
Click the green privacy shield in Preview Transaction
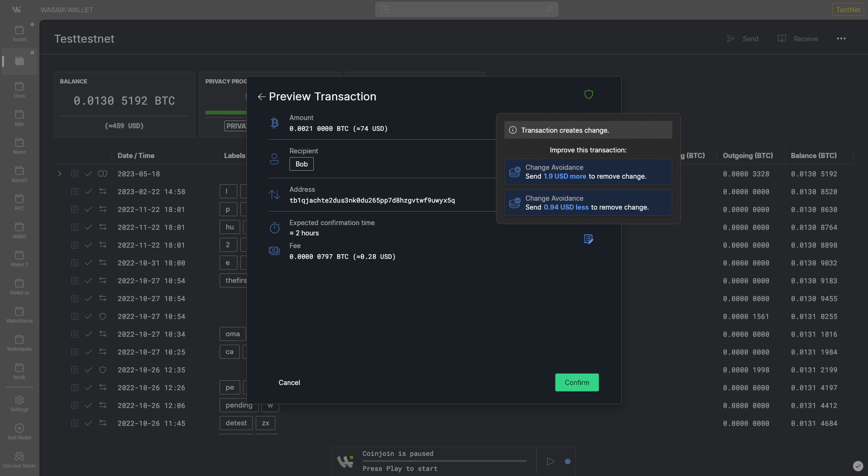tap(589, 94)
